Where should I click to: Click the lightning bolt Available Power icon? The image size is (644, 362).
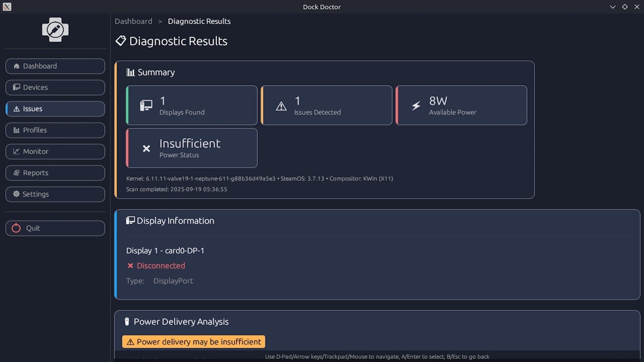(416, 106)
